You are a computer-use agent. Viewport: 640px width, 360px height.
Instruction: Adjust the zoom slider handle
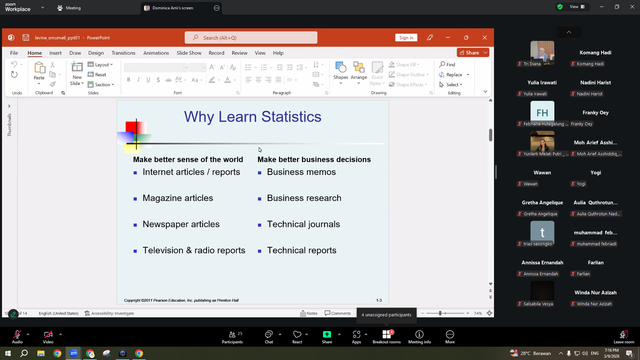[x=440, y=313]
